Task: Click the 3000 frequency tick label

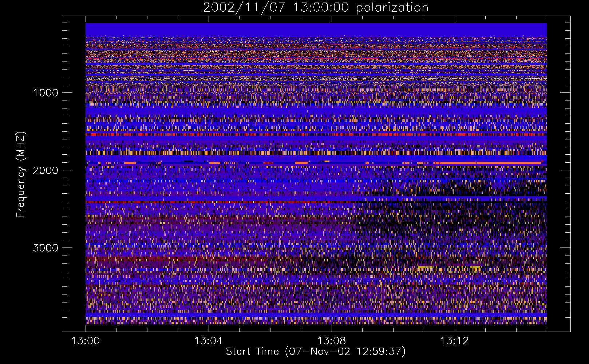Action: point(46,248)
